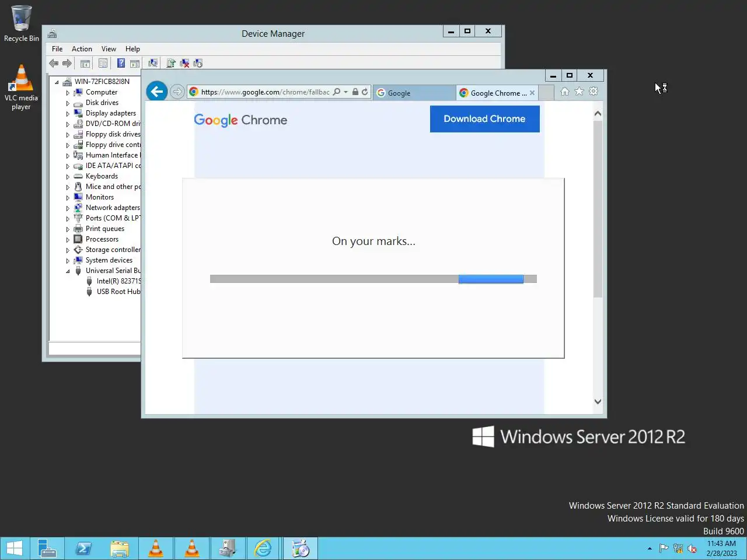This screenshot has width=747, height=560.
Task: Click the network icon in system tray
Action: click(678, 548)
